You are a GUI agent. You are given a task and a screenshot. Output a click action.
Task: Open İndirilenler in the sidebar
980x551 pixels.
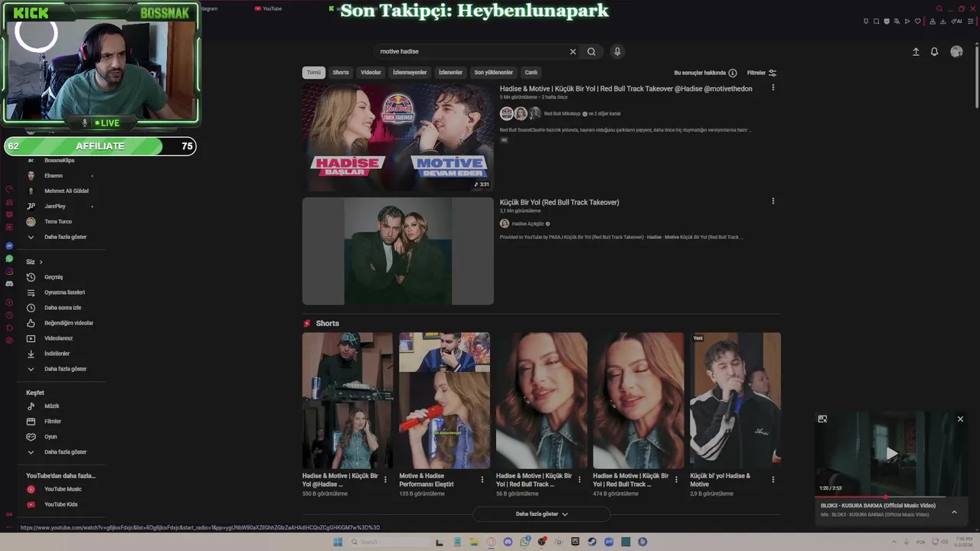click(x=57, y=354)
